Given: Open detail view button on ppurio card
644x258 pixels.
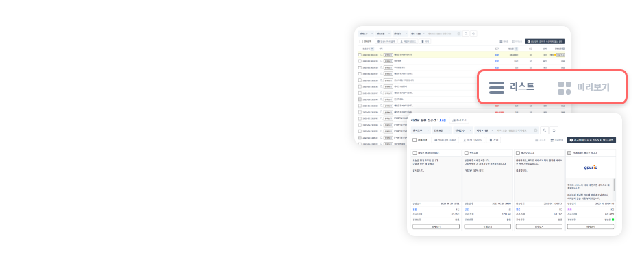Looking at the screenshot, I should (591, 226).
